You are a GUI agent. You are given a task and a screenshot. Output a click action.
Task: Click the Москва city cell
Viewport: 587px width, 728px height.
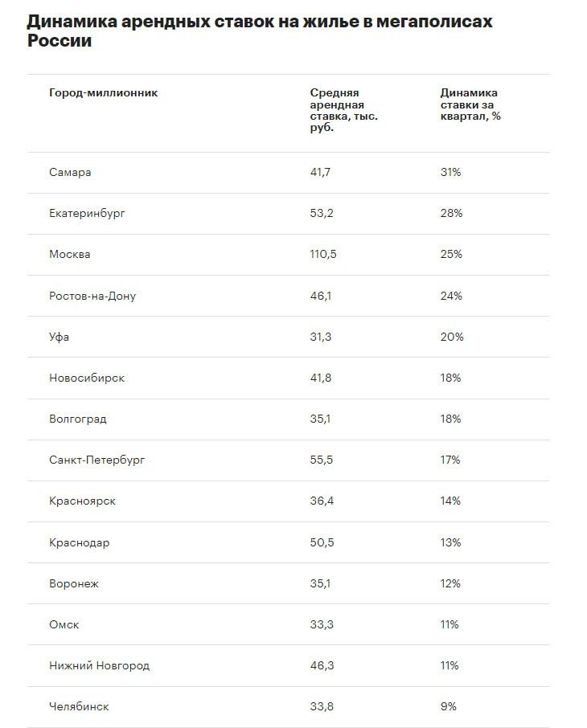point(70,255)
